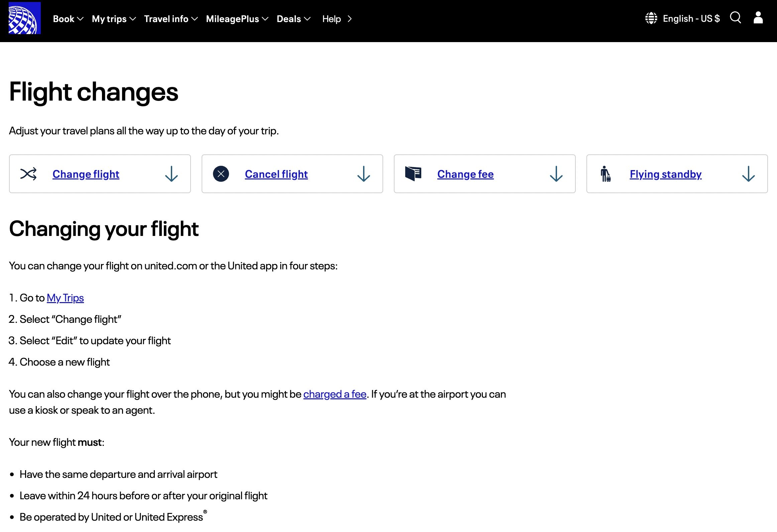Image resolution: width=777 pixels, height=532 pixels.
Task: Click down arrow in Flying standby card
Action: point(749,174)
